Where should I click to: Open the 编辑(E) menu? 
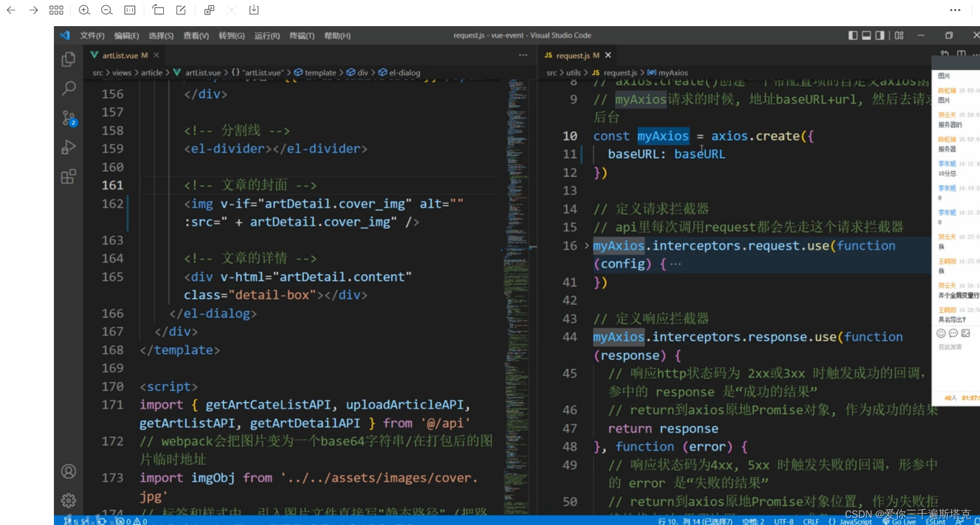click(126, 35)
